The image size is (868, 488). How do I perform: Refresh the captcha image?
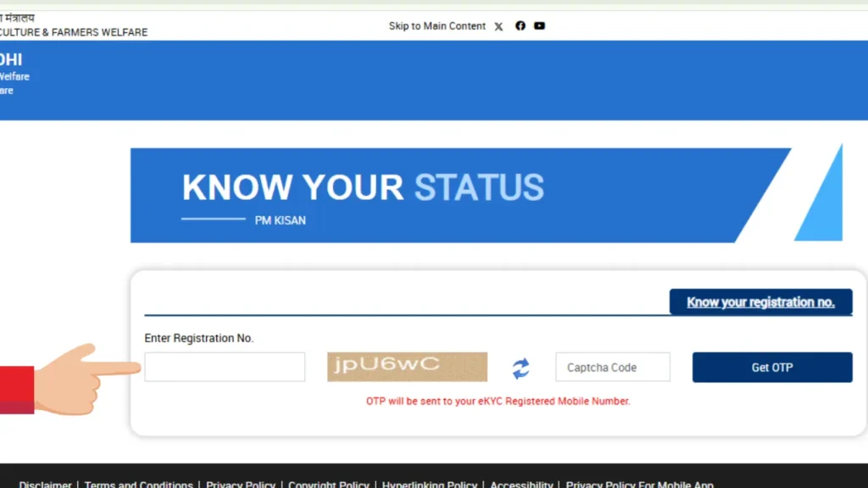[x=521, y=368]
